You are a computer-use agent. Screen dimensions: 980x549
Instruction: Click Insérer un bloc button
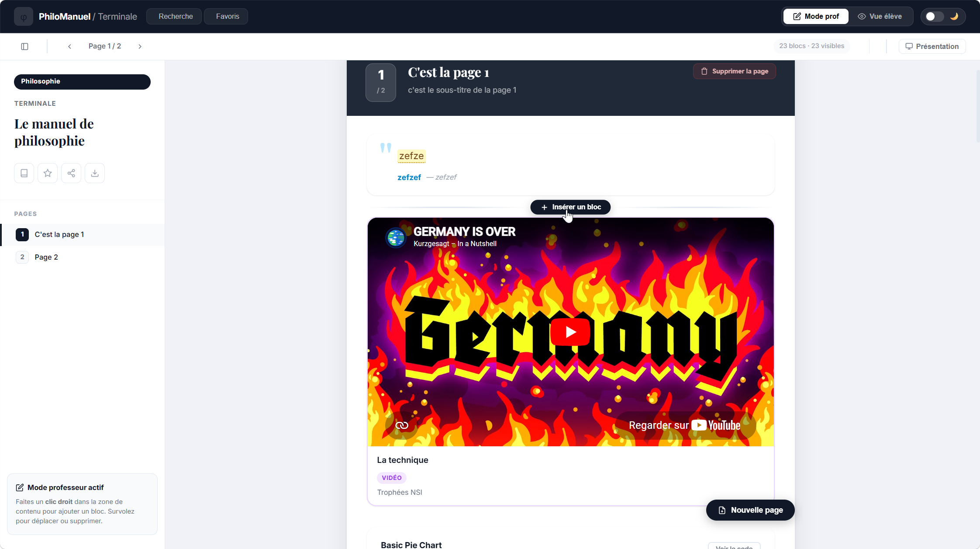pos(570,207)
